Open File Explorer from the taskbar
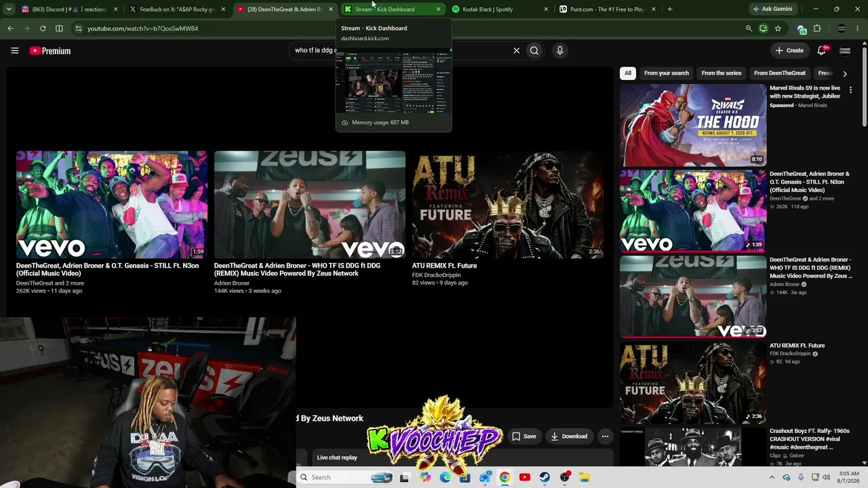868x488 pixels. coord(585,477)
